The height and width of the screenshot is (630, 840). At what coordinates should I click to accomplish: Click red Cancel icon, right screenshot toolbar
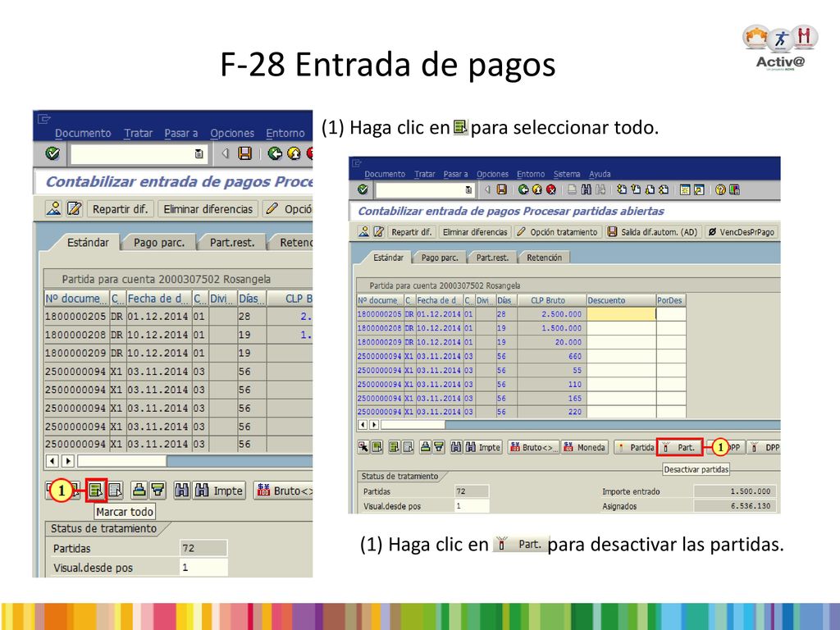550,189
